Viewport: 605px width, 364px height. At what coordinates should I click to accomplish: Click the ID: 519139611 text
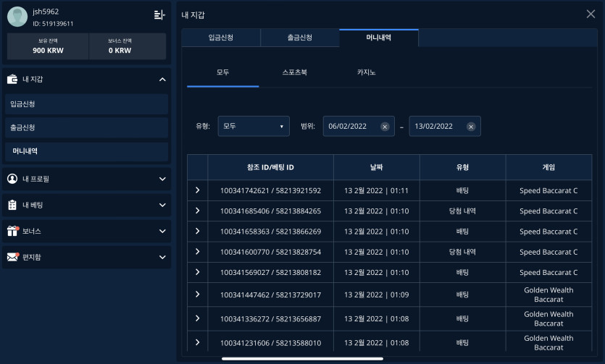point(53,23)
